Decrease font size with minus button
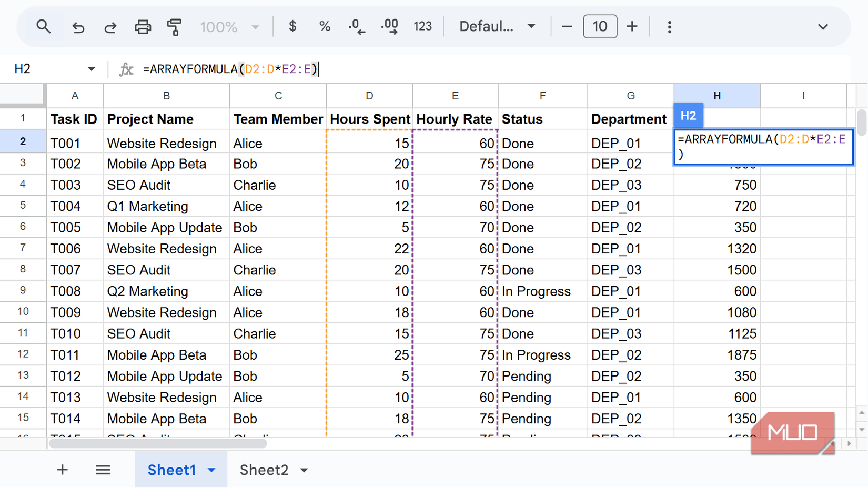 [x=567, y=26]
